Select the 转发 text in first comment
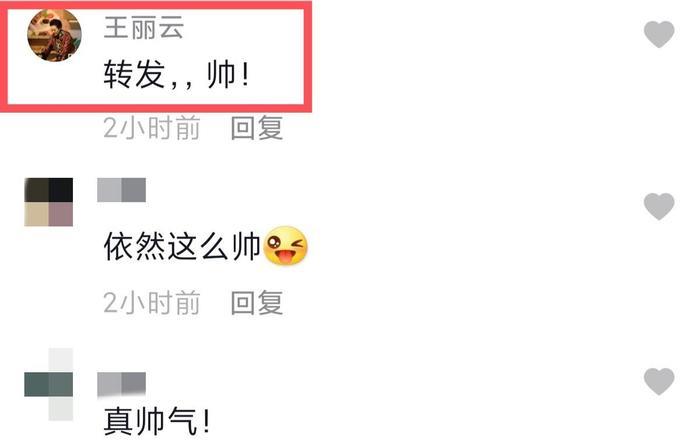The image size is (700, 448). coord(134,74)
